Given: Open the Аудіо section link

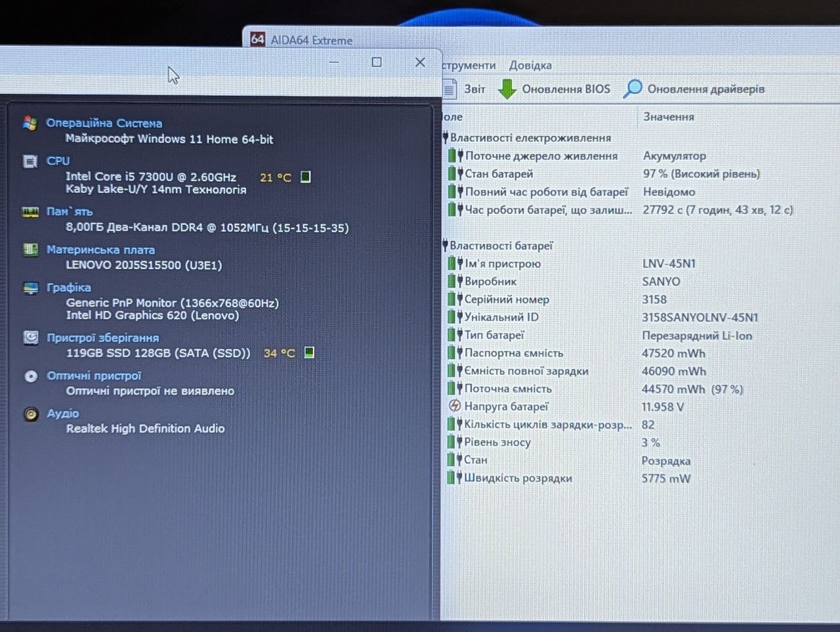Looking at the screenshot, I should pyautogui.click(x=63, y=413).
